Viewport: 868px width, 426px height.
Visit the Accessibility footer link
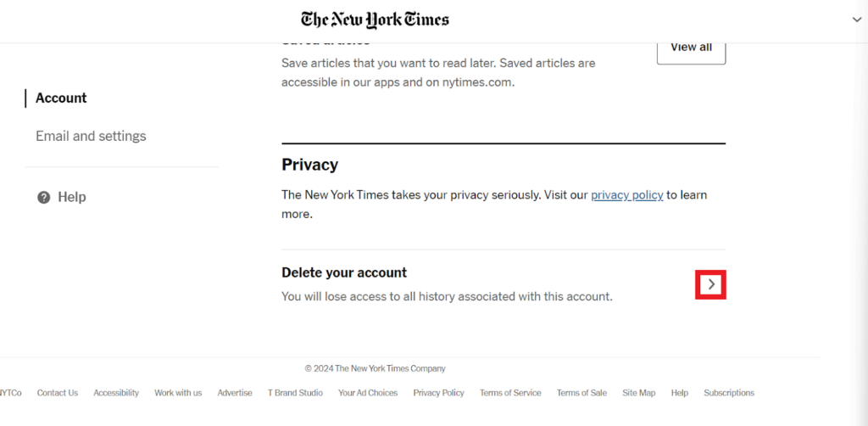(116, 393)
